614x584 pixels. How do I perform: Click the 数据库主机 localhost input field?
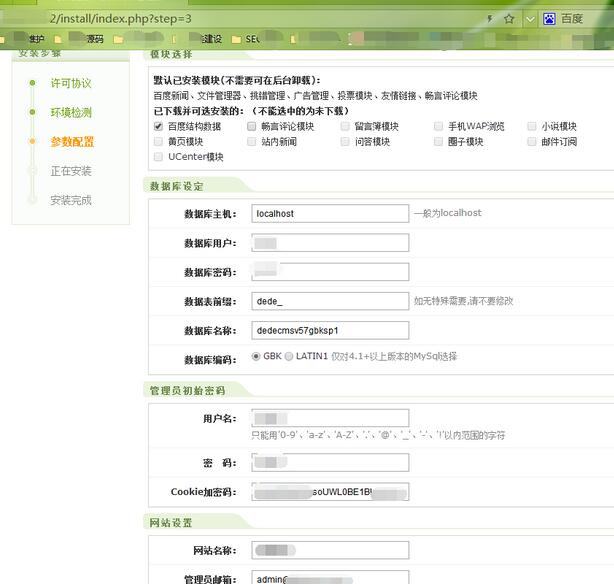330,214
